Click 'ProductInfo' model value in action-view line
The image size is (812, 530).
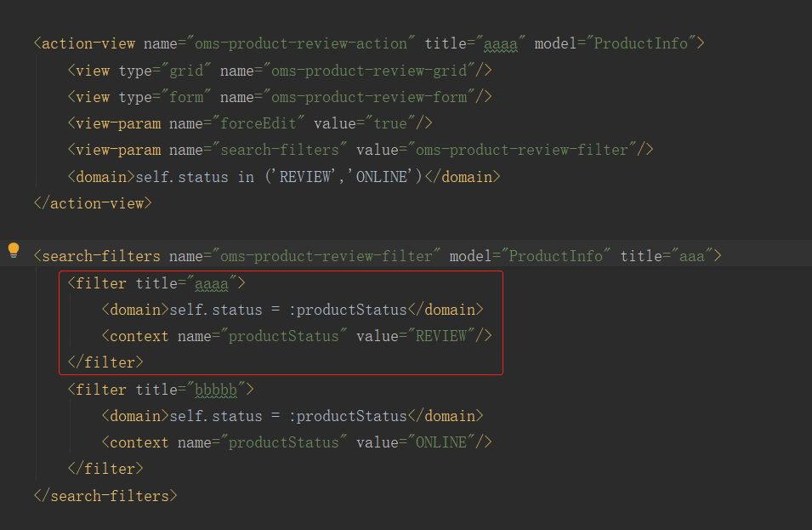640,43
